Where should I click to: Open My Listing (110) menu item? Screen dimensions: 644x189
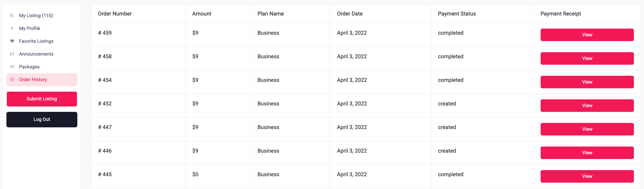[x=36, y=15]
